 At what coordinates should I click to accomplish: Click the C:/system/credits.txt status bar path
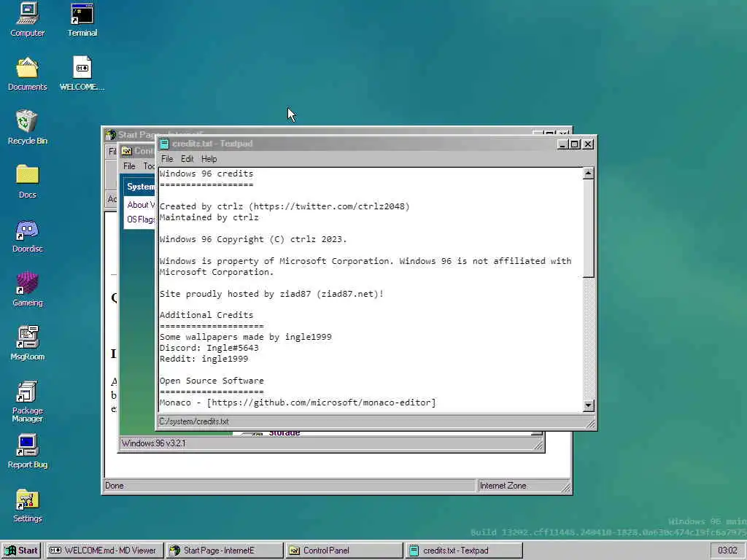(193, 421)
